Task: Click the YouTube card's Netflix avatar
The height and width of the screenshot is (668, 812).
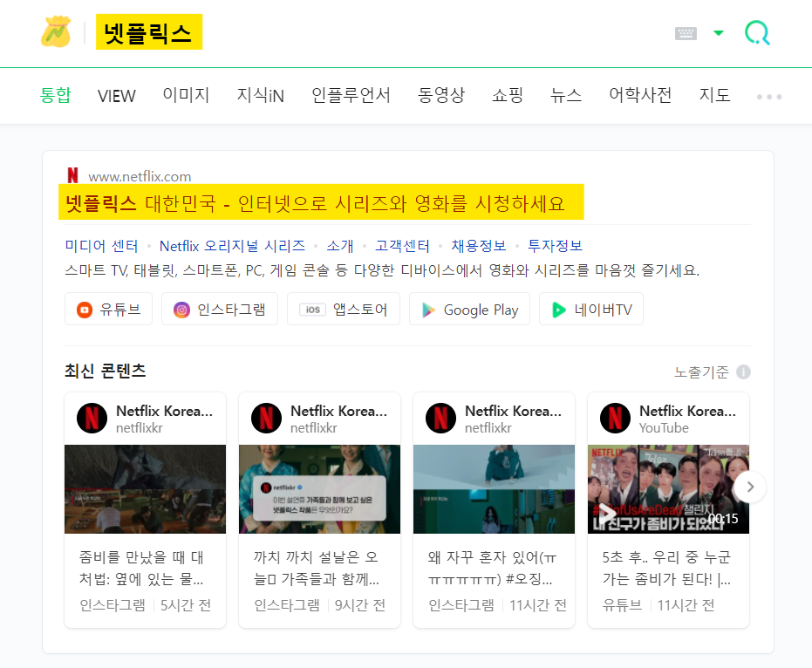Action: 616,419
